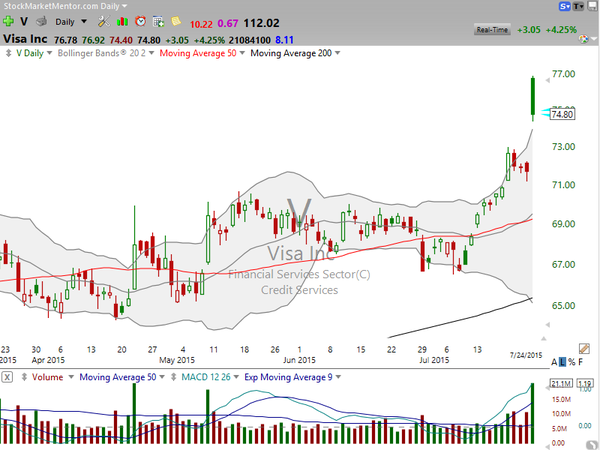Image resolution: width=600 pixels, height=450 pixels.
Task: Open the V Daily plot dropdown
Action: pyautogui.click(x=49, y=53)
